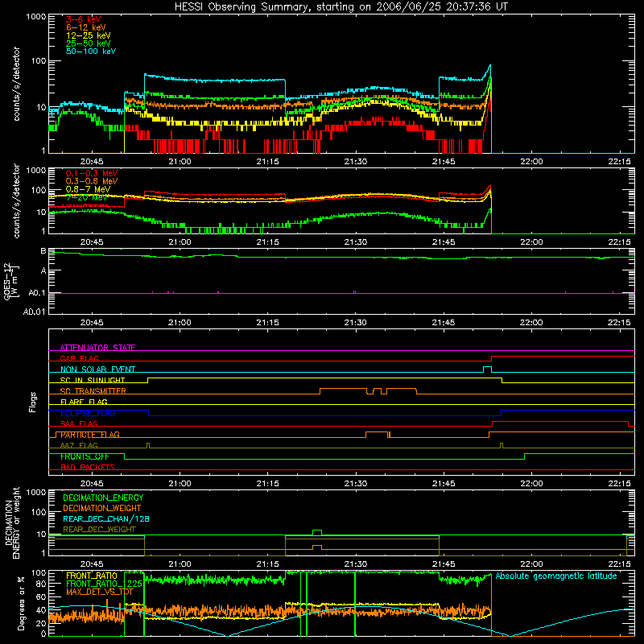Click the 0.3-0.8 MeV legend label
This screenshot has height=644, width=644.
[x=92, y=181]
